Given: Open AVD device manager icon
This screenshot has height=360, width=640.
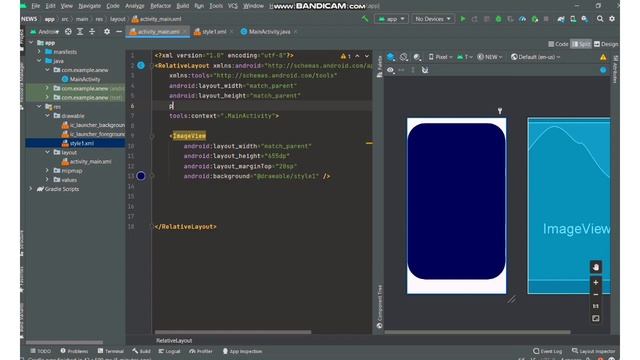Looking at the screenshot, I should (573, 19).
